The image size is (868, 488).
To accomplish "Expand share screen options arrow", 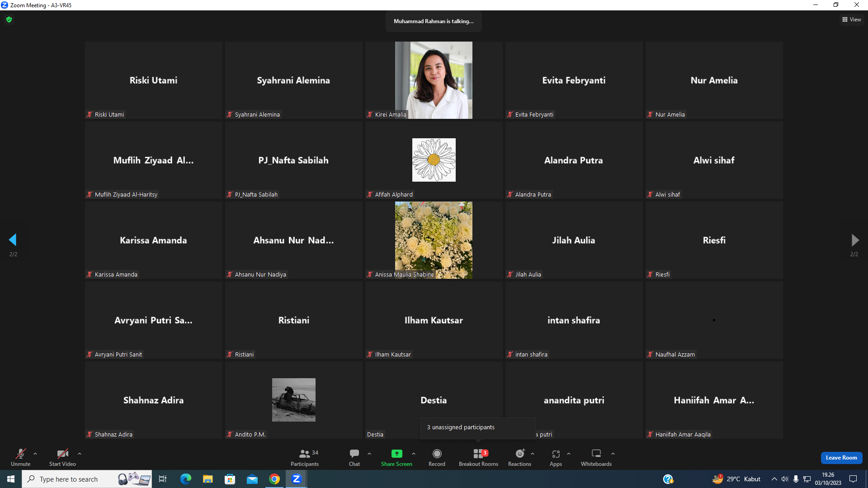I will click(x=414, y=454).
